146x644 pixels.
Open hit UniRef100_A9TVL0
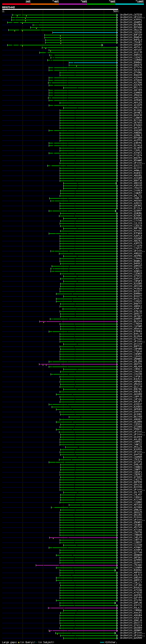pyautogui.click(x=131, y=48)
